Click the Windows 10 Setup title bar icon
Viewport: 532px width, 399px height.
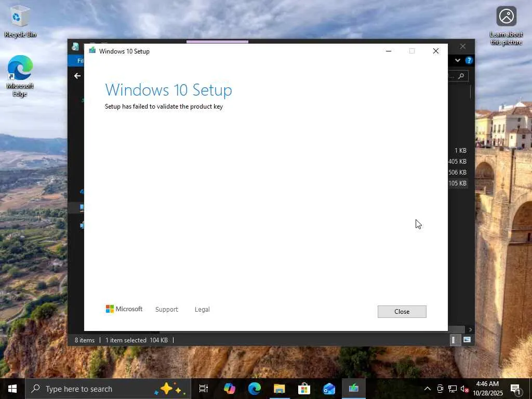92,50
